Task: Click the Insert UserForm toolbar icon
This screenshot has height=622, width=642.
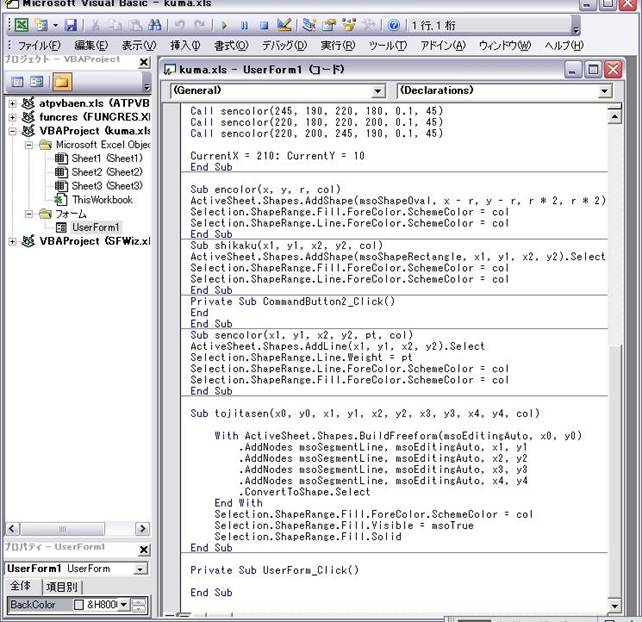Action: pos(41,25)
